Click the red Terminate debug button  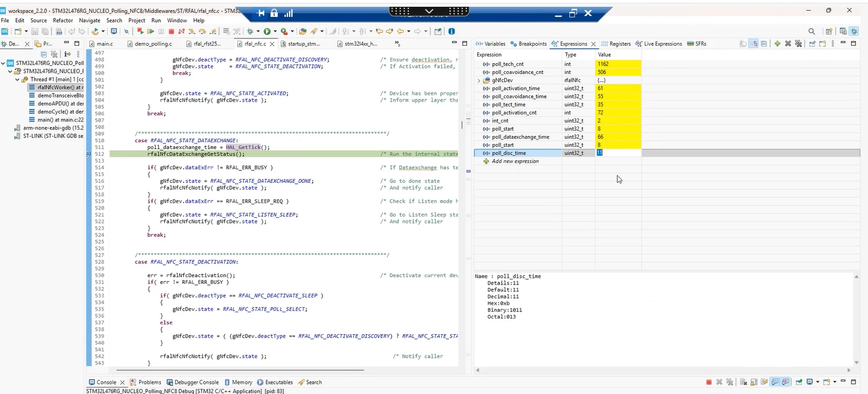(x=171, y=31)
